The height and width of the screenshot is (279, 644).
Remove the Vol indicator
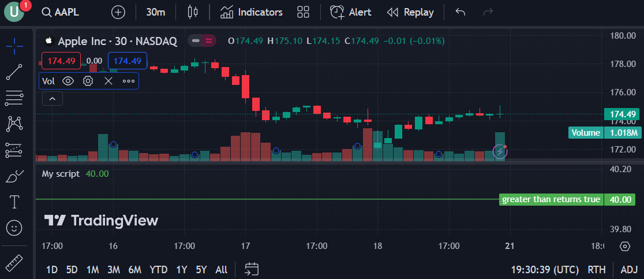[x=108, y=81]
